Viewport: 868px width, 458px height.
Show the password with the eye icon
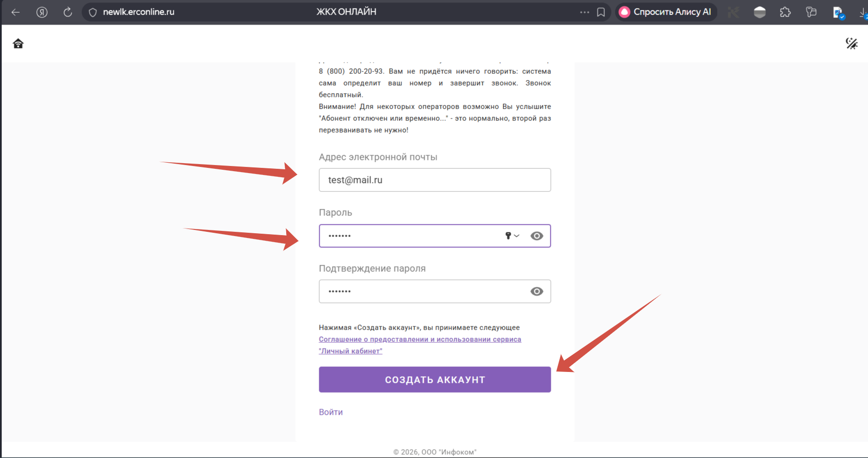click(x=537, y=236)
